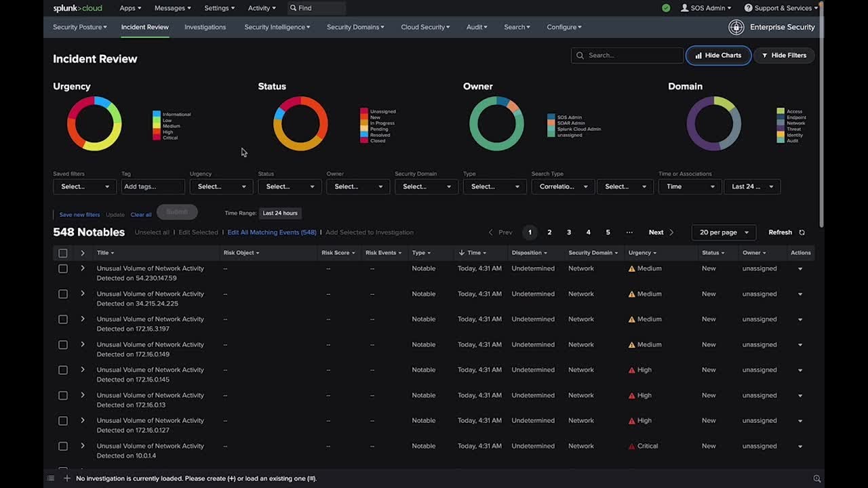Click the Add tags input field
This screenshot has width=868, height=488.
tap(153, 186)
